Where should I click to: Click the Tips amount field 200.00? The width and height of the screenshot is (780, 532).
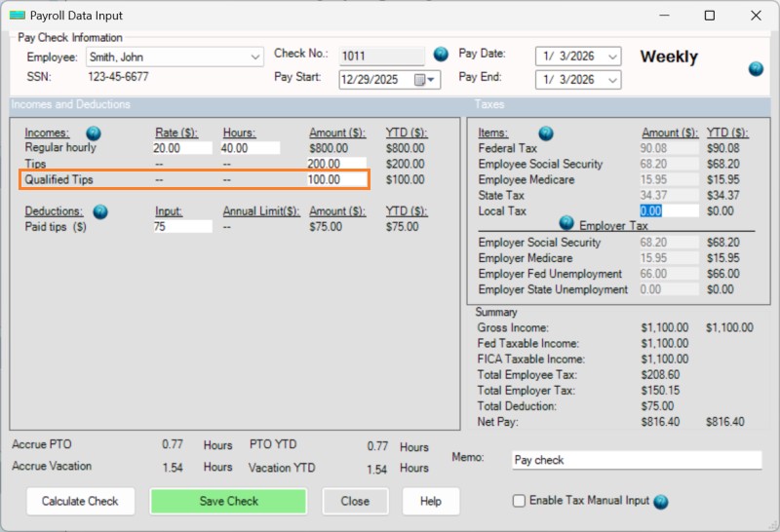pos(336,164)
